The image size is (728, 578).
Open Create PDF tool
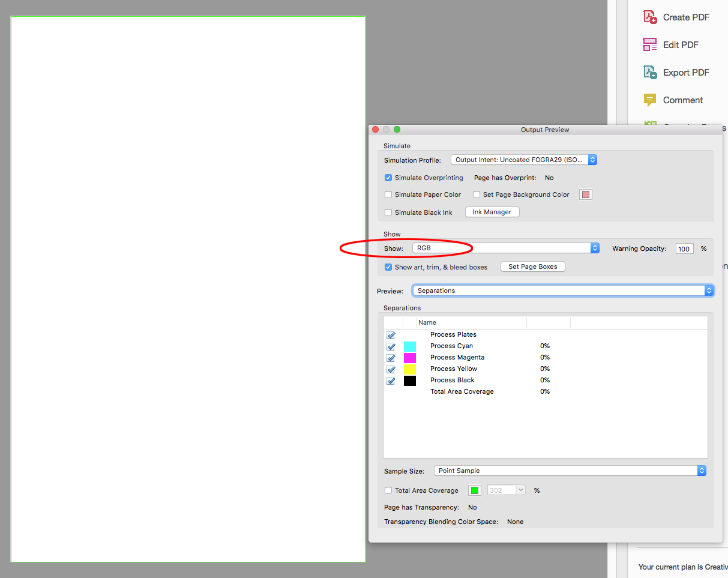(x=685, y=17)
